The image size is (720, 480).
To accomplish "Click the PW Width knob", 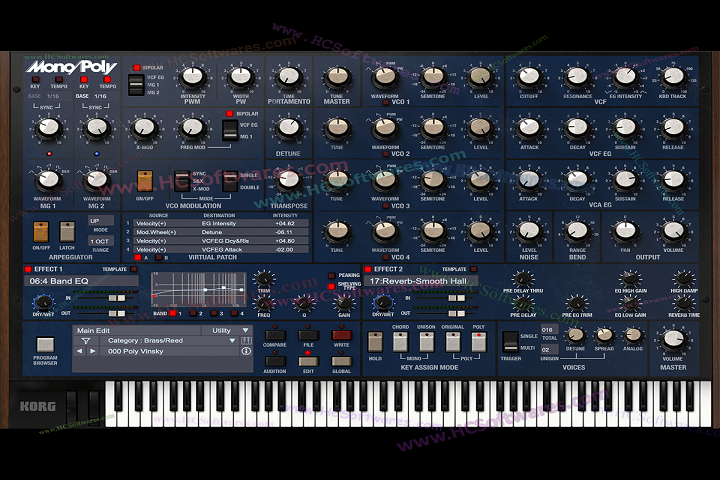I will pos(241,78).
